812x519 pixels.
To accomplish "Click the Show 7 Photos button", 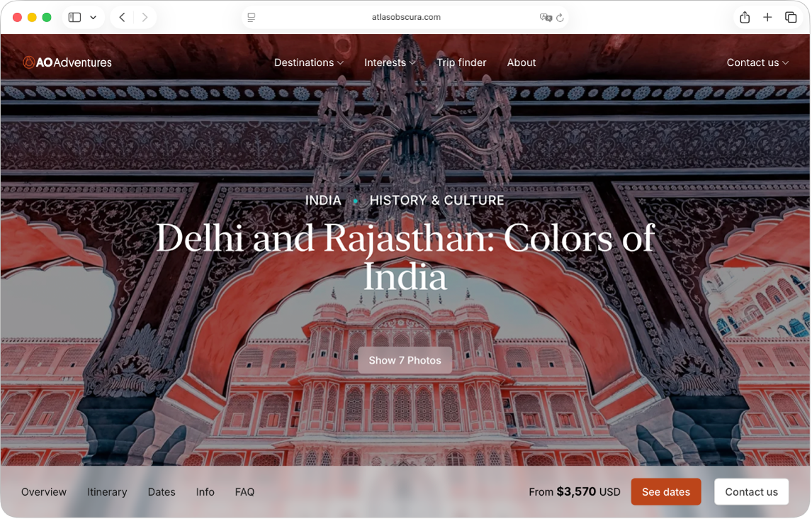I will pyautogui.click(x=405, y=360).
